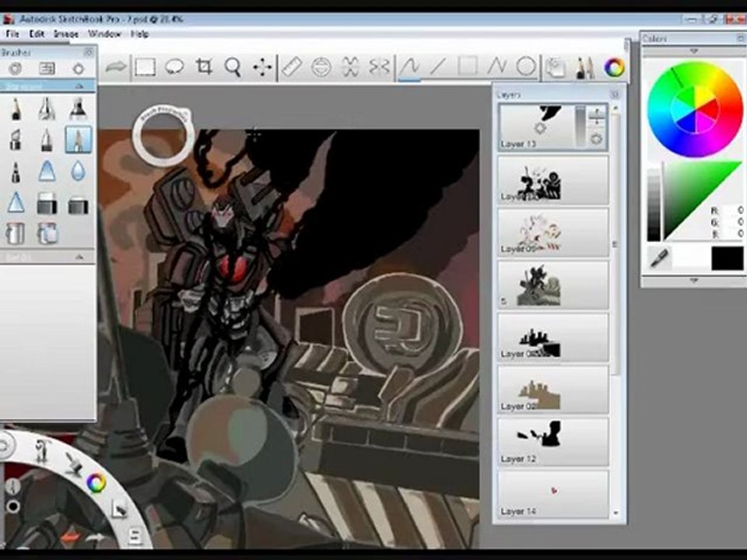Select the soft eraser
Viewport: 747px width, 560px height.
point(78,205)
